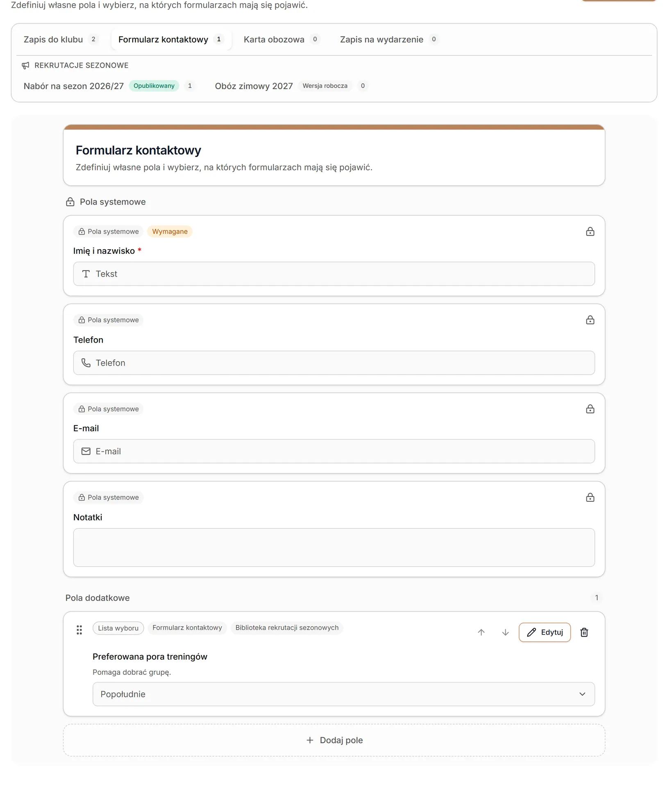Move the field up with the arrow icon

coord(481,632)
